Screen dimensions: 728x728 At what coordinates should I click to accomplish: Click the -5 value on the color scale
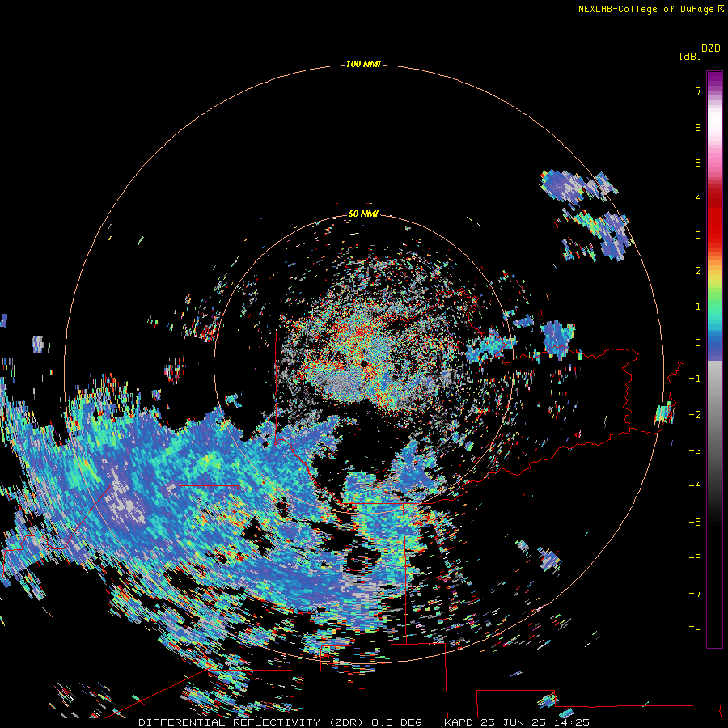click(x=695, y=522)
